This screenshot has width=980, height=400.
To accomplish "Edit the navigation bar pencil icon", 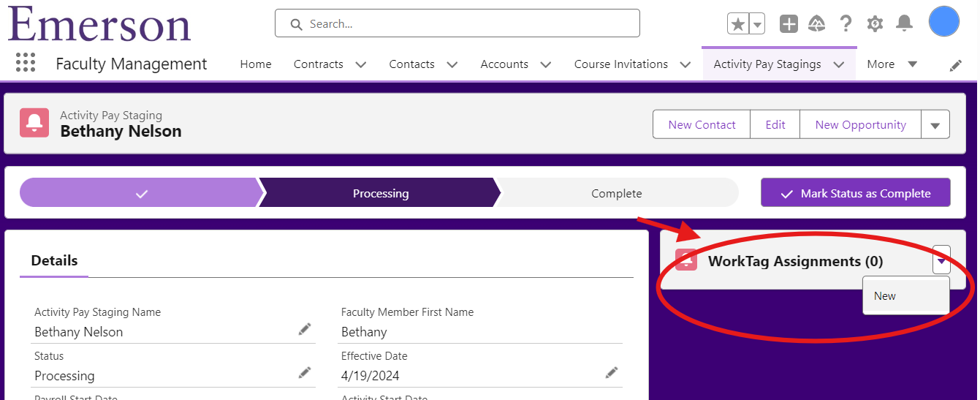I will tap(955, 65).
